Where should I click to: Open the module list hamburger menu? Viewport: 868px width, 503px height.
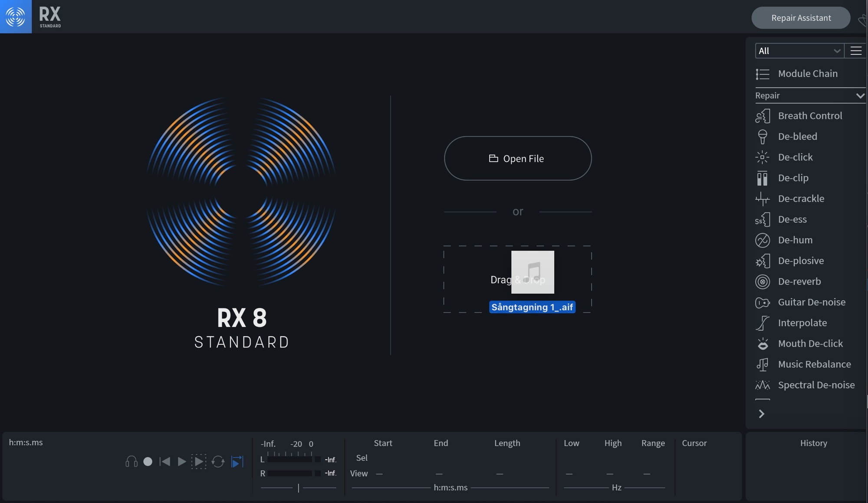tap(856, 51)
